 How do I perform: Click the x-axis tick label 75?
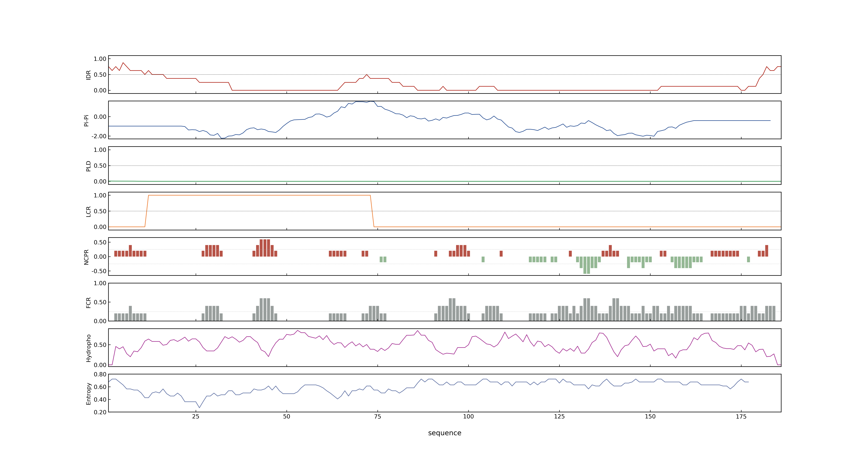pos(377,416)
